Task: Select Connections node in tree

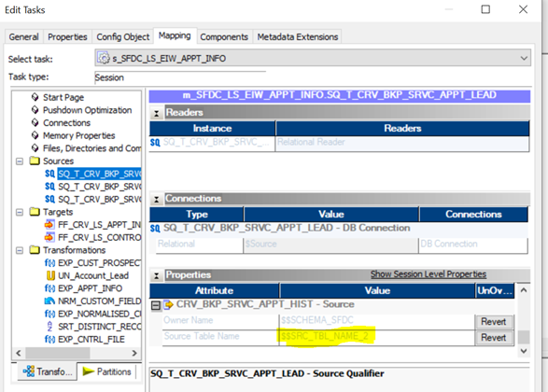Action: (67, 122)
